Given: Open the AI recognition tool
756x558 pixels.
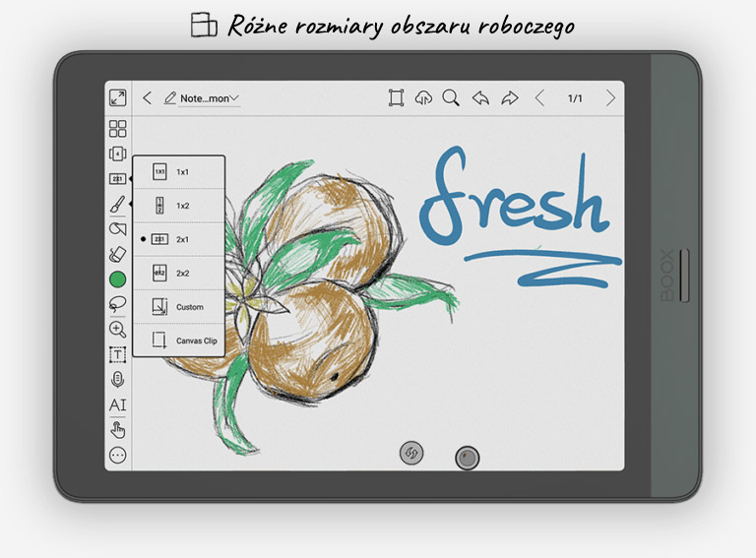Looking at the screenshot, I should 118,404.
